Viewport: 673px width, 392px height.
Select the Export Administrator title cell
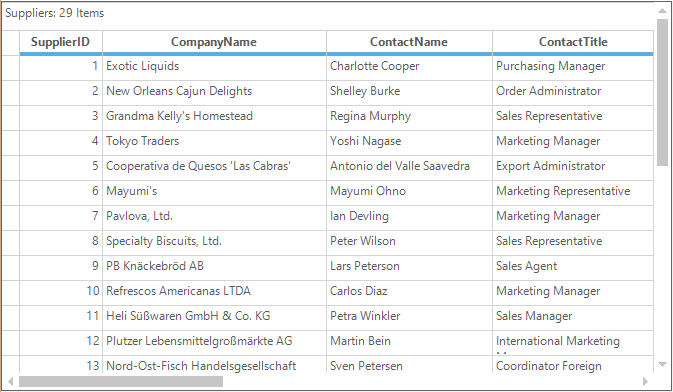click(573, 168)
